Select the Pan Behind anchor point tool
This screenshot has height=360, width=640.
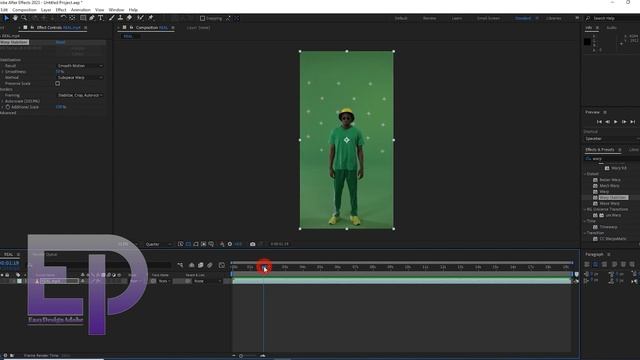72,18
